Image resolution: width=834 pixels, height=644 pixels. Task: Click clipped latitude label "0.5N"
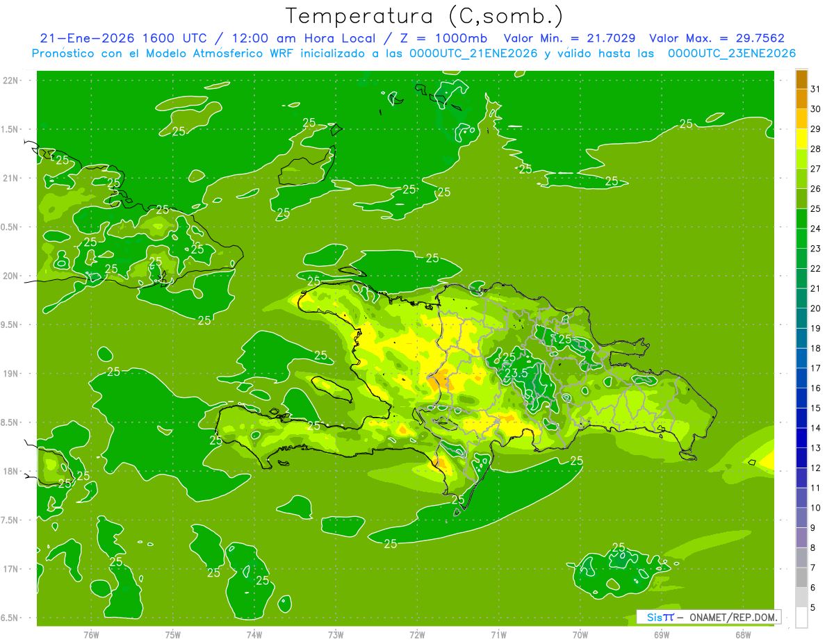coord(10,227)
